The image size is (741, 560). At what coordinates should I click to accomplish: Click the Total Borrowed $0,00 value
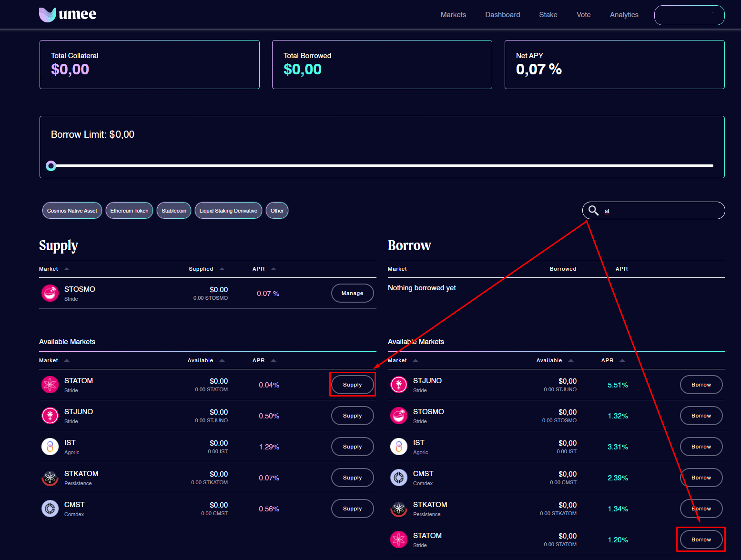point(303,70)
